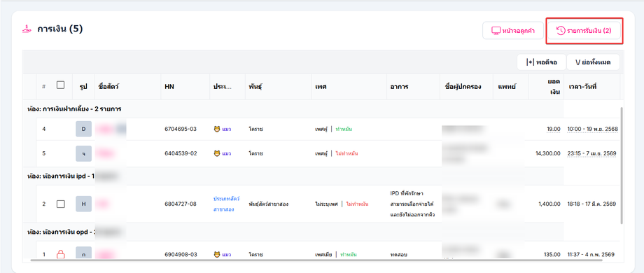644x273 pixels.
Task: Click the ย่อทั้งหมด collapse-all button
Action: pos(593,62)
